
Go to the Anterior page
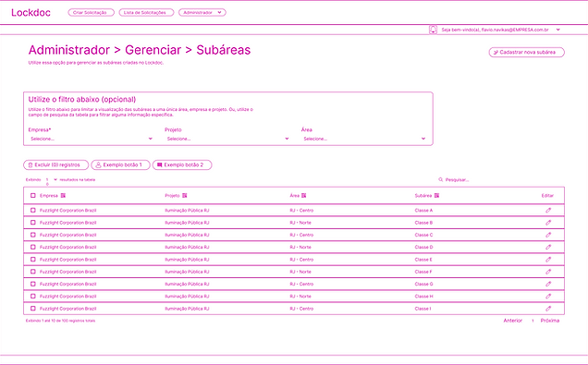tap(512, 321)
